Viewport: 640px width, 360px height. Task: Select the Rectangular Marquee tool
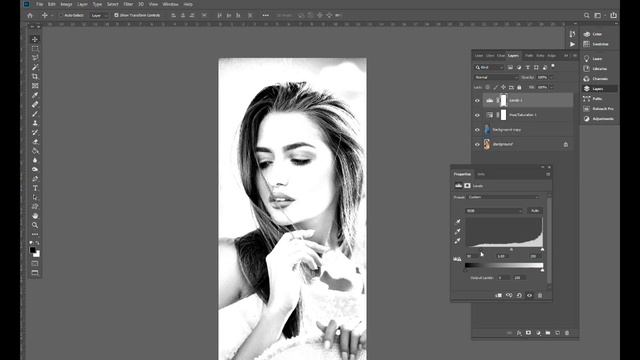click(35, 49)
